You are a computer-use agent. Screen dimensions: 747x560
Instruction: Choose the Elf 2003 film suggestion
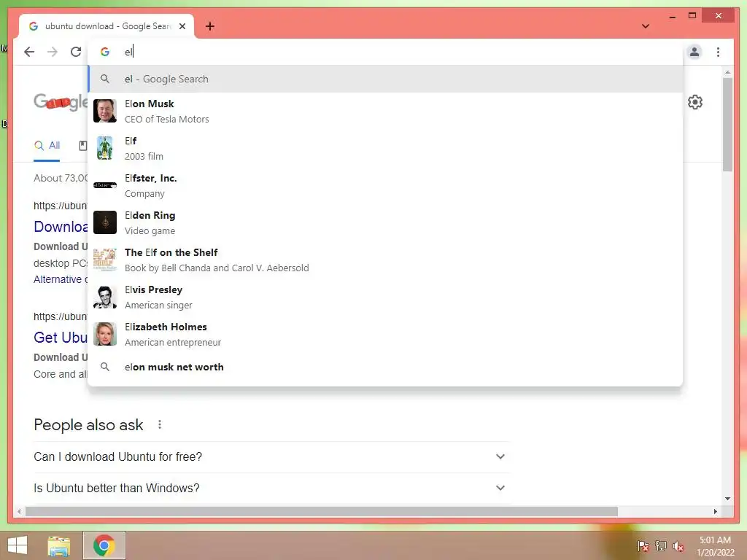click(x=385, y=148)
